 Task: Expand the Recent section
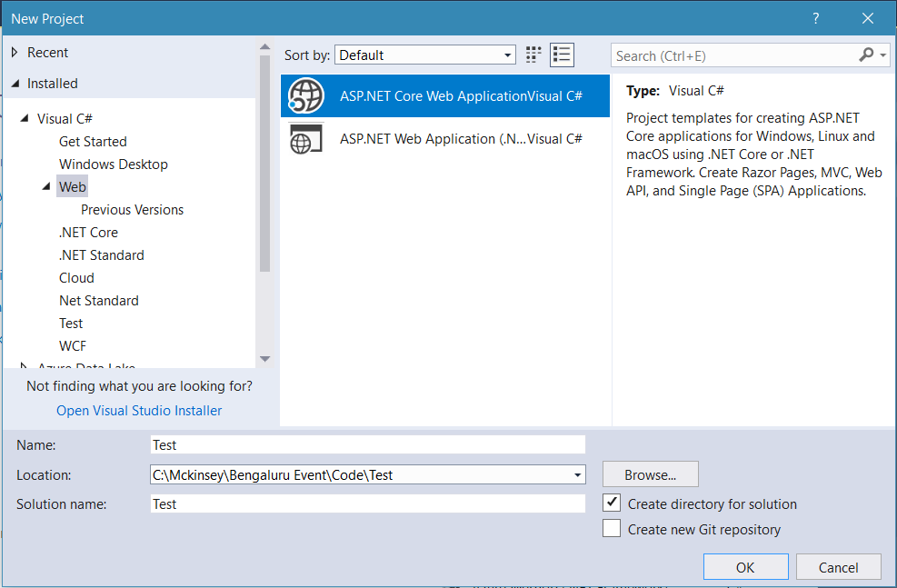[x=13, y=52]
